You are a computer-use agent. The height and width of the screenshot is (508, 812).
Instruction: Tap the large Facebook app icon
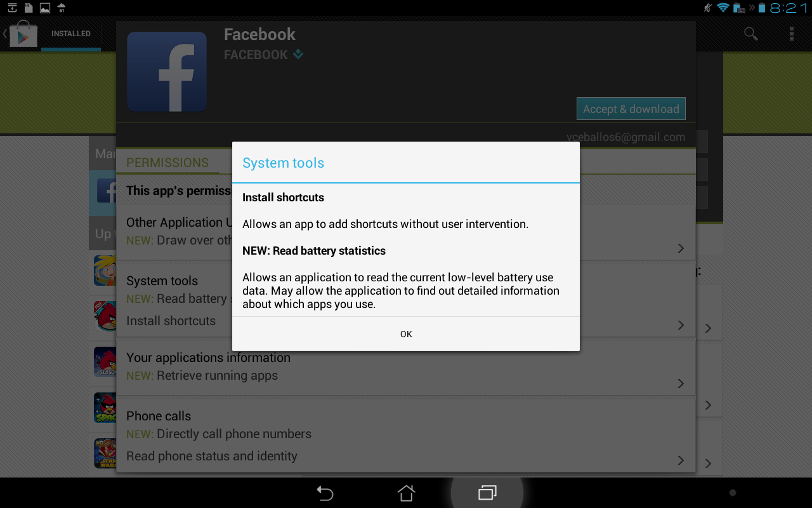tap(167, 72)
